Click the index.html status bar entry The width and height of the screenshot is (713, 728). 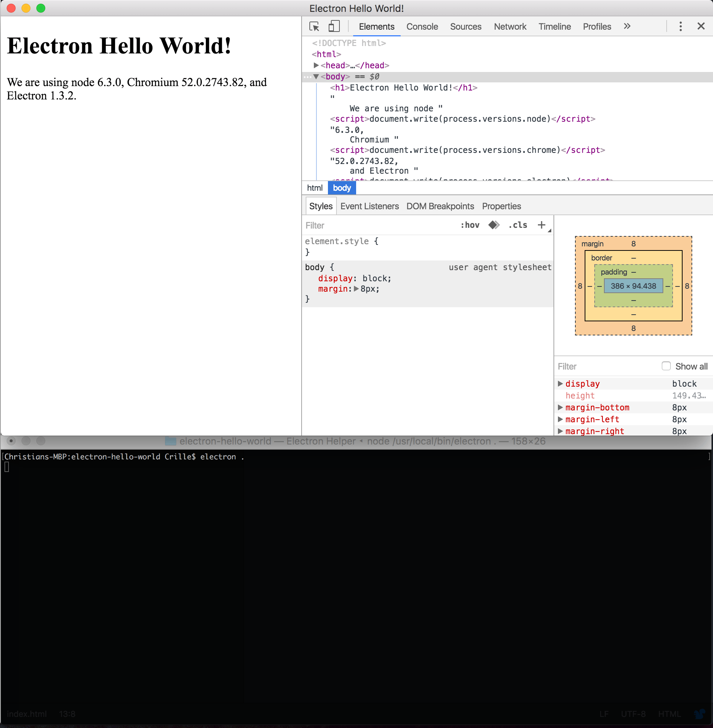(x=27, y=714)
